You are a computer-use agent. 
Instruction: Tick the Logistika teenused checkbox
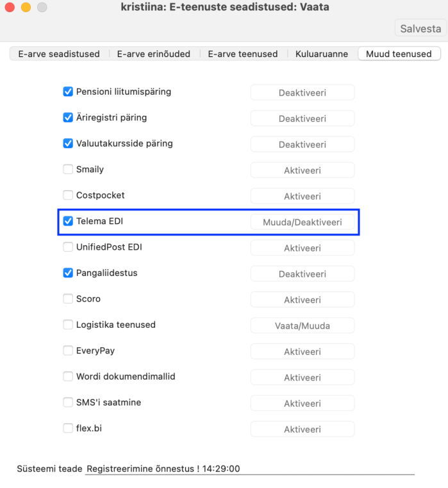point(68,325)
